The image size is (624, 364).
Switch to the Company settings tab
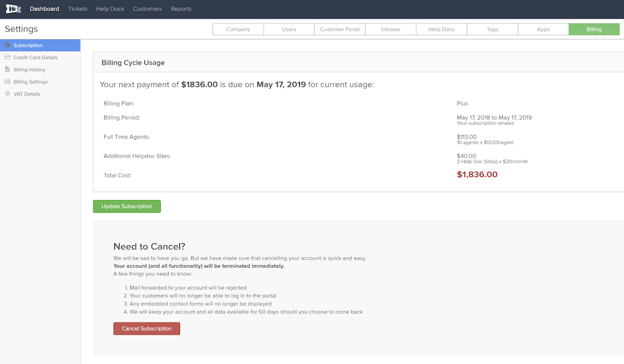238,29
